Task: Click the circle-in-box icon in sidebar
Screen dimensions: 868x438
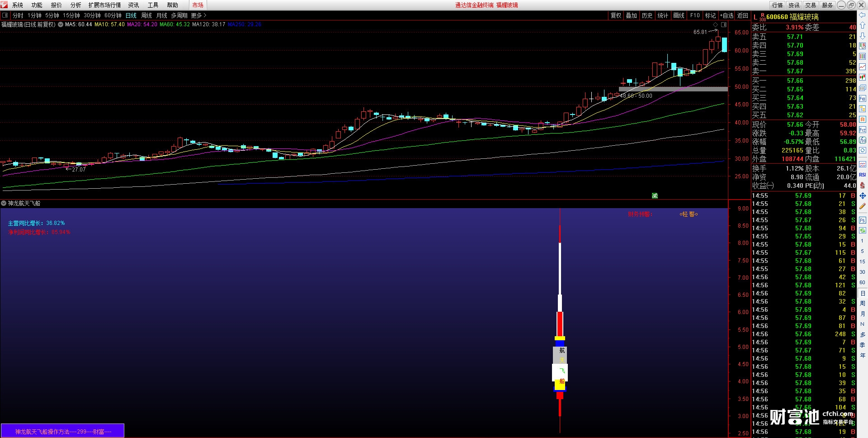Action: click(863, 150)
